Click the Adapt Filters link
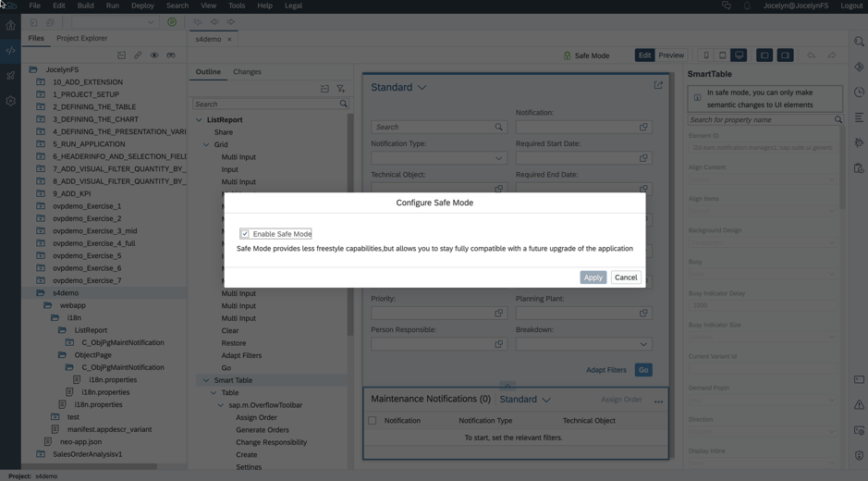The image size is (868, 481). click(x=606, y=370)
